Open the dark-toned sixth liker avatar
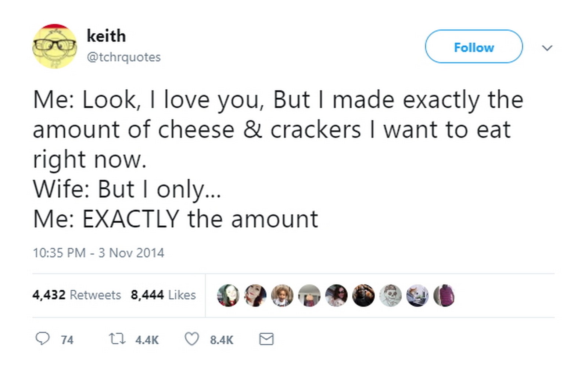This screenshot has width=588, height=369. 363,295
